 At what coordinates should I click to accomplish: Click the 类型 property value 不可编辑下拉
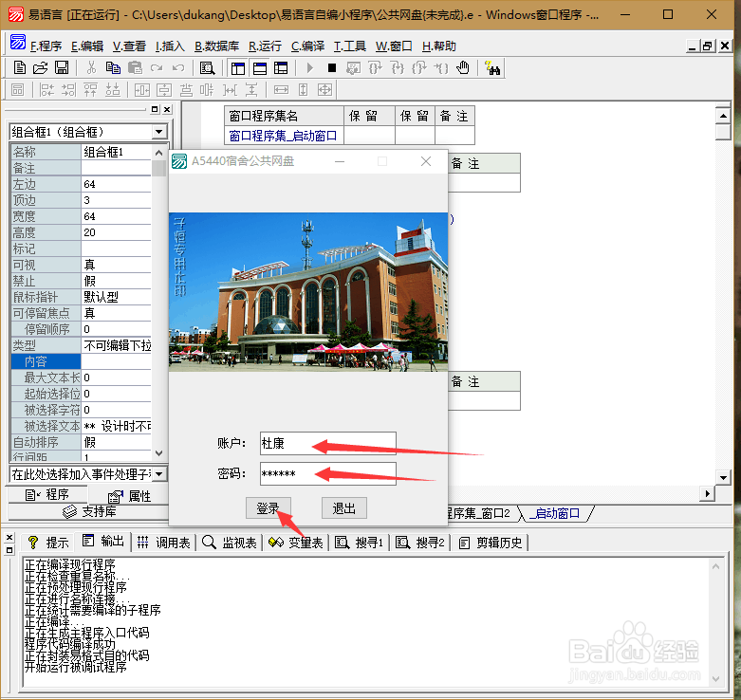117,345
